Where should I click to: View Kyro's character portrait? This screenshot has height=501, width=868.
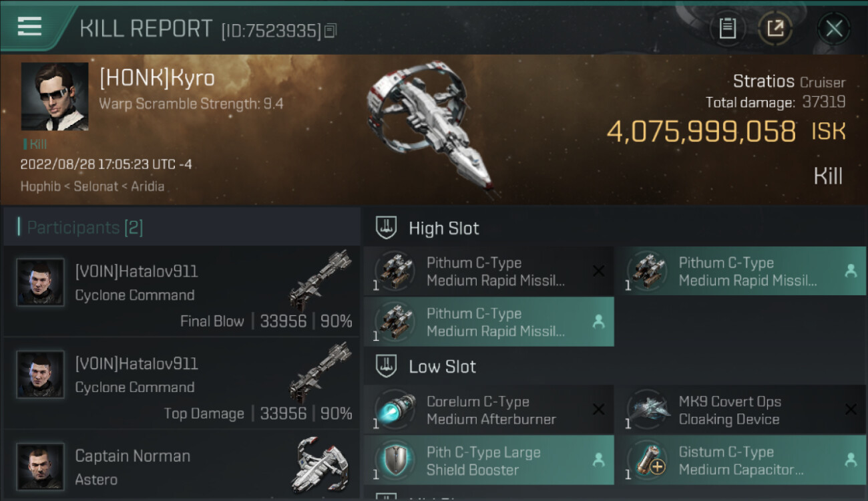point(55,96)
